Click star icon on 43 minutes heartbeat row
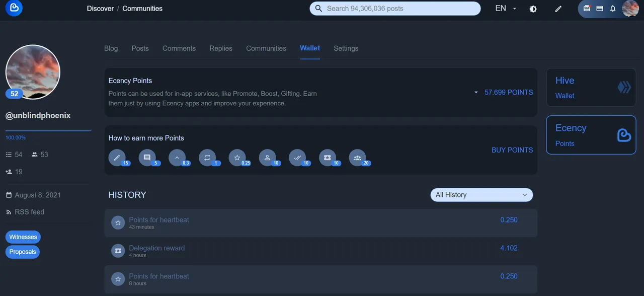The width and height of the screenshot is (644, 296). [118, 223]
